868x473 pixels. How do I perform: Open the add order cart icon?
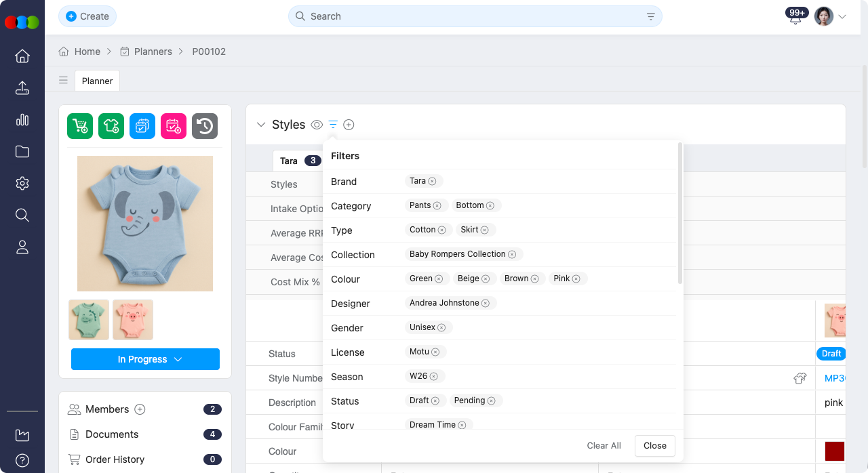[79, 125]
